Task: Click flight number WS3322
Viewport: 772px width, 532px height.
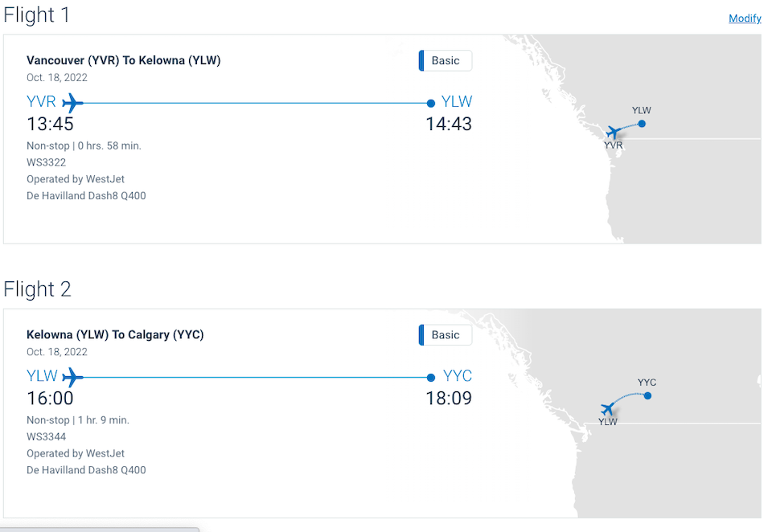Action: point(47,162)
